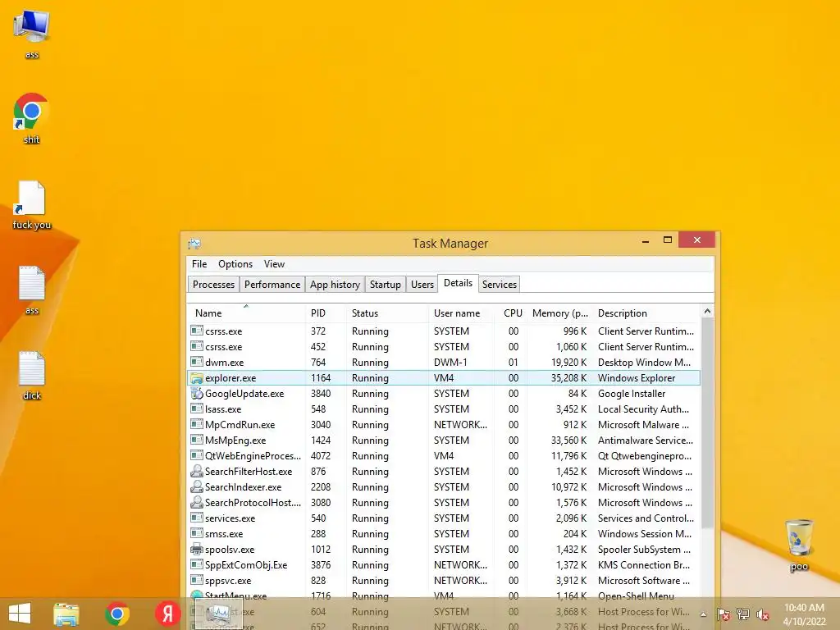Viewport: 840px width, 630px height.
Task: Select the text file icon labeled dick
Action: pos(32,376)
